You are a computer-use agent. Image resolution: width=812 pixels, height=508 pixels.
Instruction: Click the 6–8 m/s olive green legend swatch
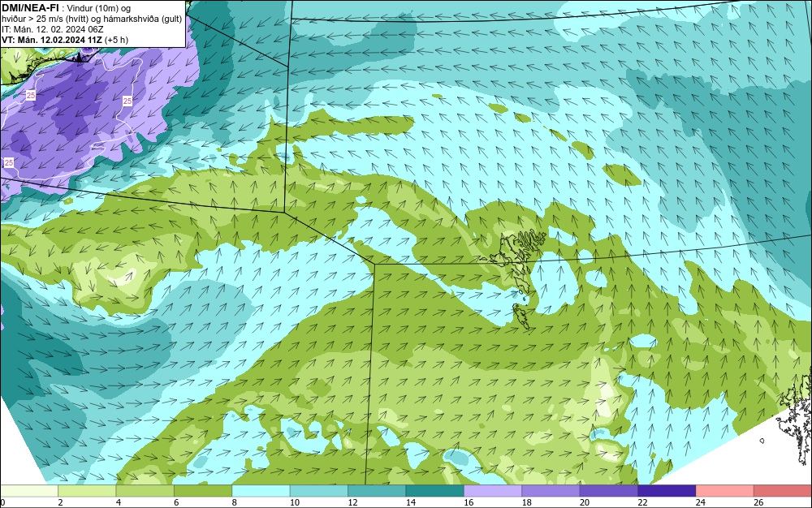tap(203, 491)
